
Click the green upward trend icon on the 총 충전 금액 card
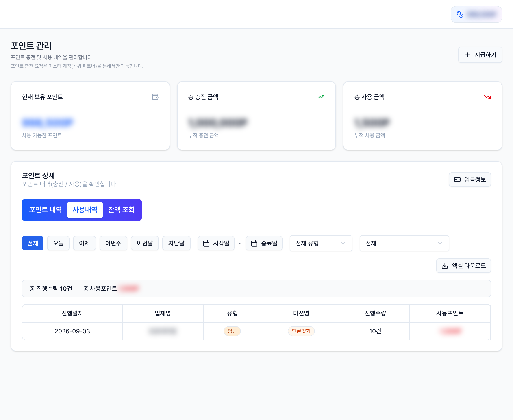click(x=321, y=97)
